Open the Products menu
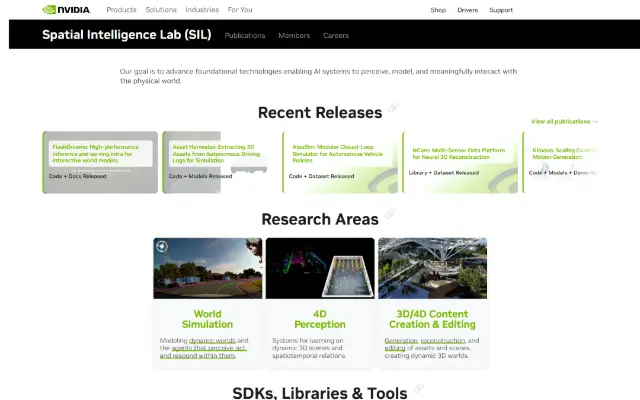This screenshot has height=400, width=640. [x=121, y=10]
